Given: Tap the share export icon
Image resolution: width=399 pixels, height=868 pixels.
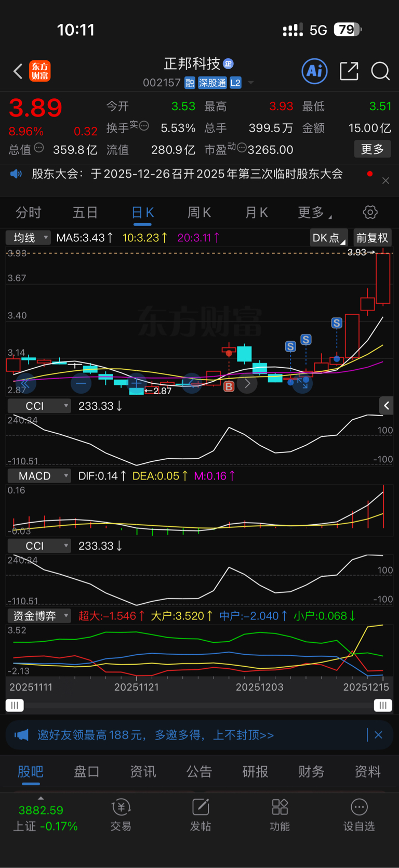Looking at the screenshot, I should [x=349, y=71].
